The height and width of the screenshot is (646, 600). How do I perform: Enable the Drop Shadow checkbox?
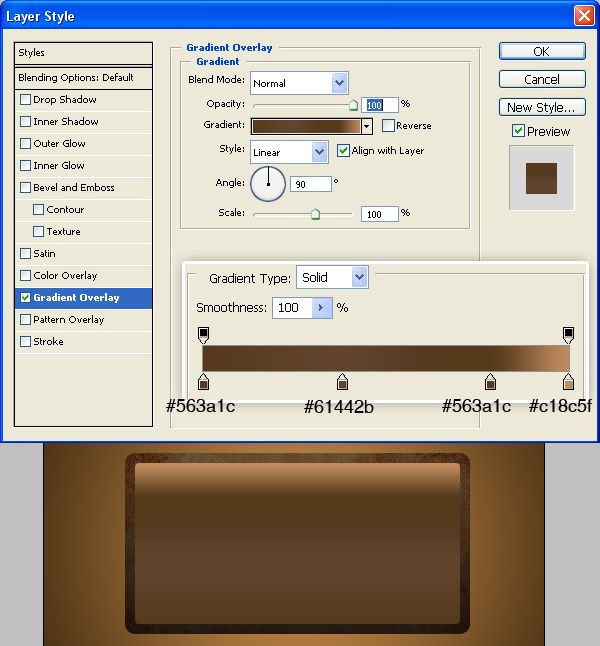pos(26,100)
